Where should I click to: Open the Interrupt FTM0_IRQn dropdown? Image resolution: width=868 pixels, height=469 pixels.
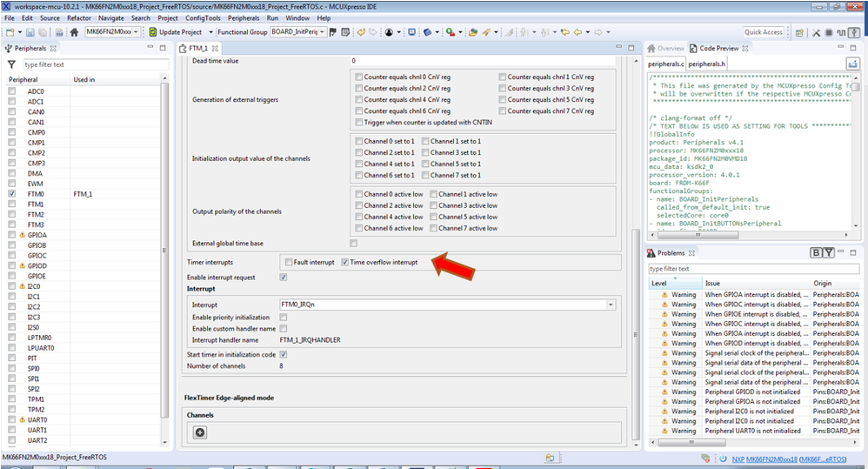click(611, 305)
